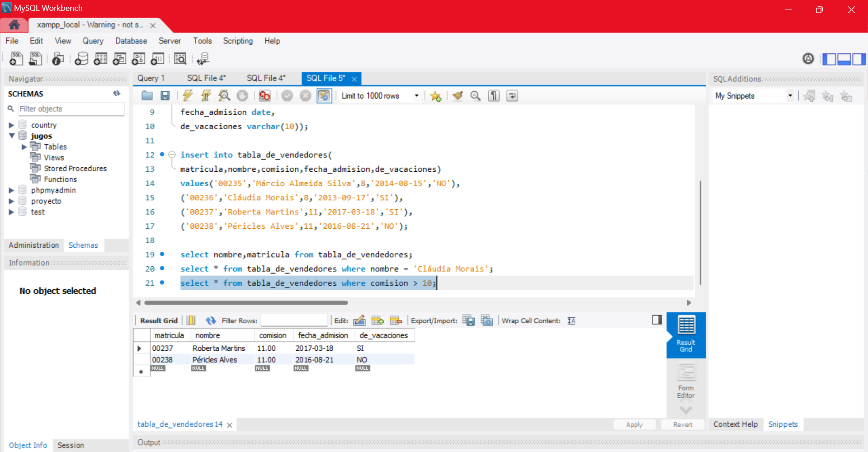Open Inspector for selected object icon
Viewport: 868px width, 452px height.
coord(58,58)
